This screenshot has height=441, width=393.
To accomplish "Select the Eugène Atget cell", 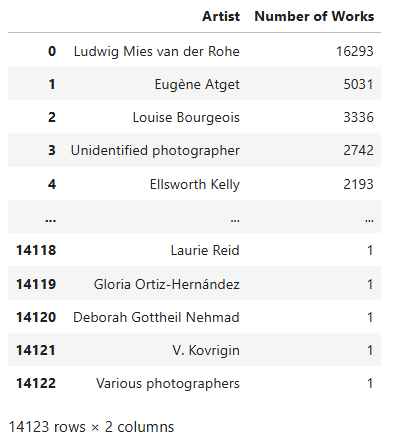I will (x=197, y=84).
